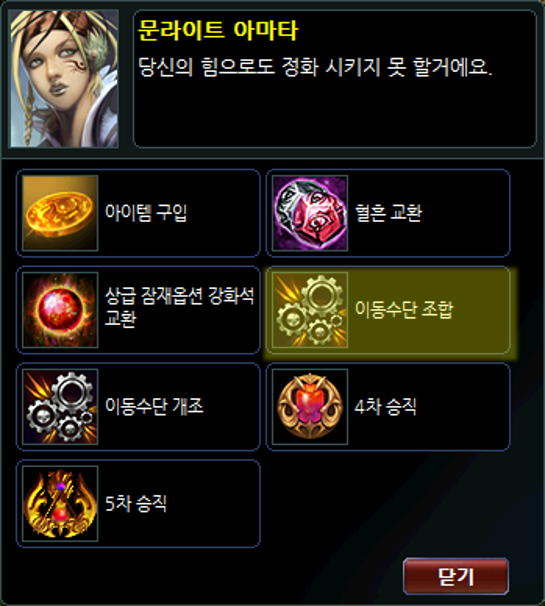Image resolution: width=545 pixels, height=606 pixels.
Task: Select the 4차 승직 option label
Action: [x=385, y=407]
